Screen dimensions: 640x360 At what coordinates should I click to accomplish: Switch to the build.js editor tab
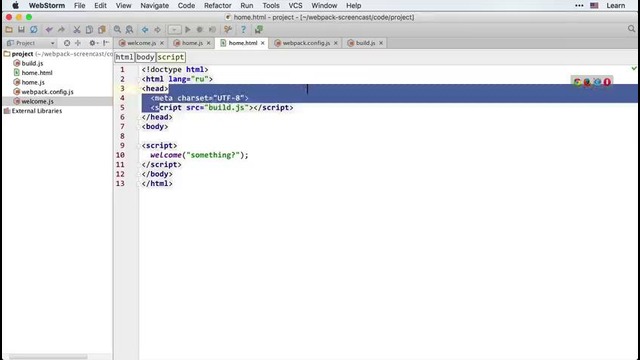tap(365, 43)
